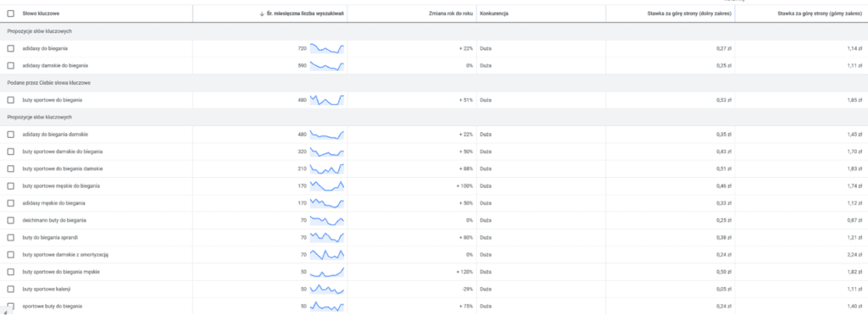This screenshot has height=315, width=868.
Task: Click the + 88% year change value
Action: point(465,169)
